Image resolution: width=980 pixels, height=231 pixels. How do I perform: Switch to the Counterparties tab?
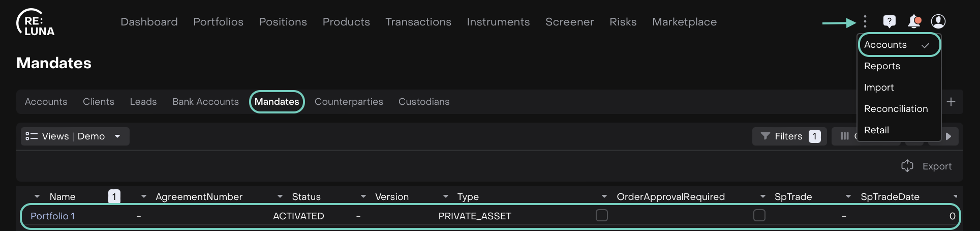coord(349,102)
